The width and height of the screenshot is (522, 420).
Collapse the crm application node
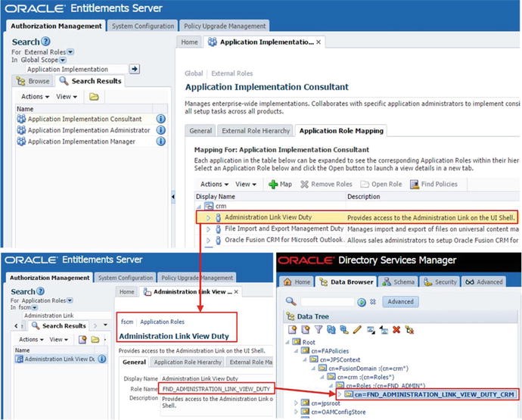[x=199, y=207]
